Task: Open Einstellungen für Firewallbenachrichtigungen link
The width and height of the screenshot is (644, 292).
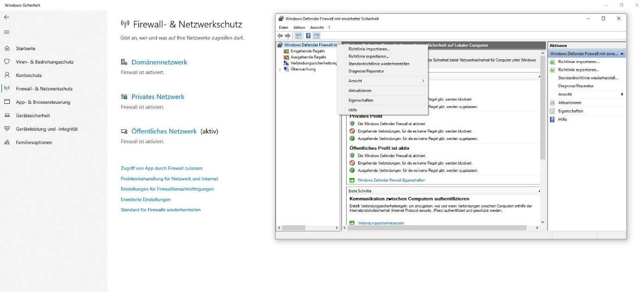Action: 167,189
